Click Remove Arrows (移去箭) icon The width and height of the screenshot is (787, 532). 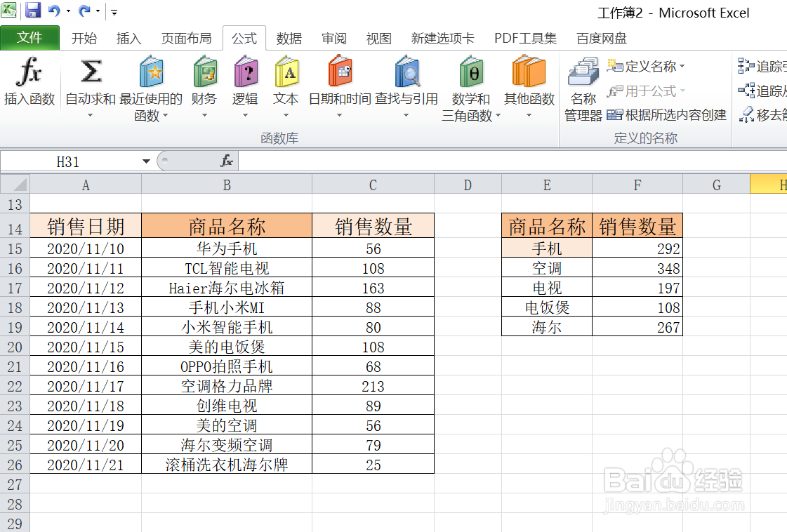click(747, 115)
